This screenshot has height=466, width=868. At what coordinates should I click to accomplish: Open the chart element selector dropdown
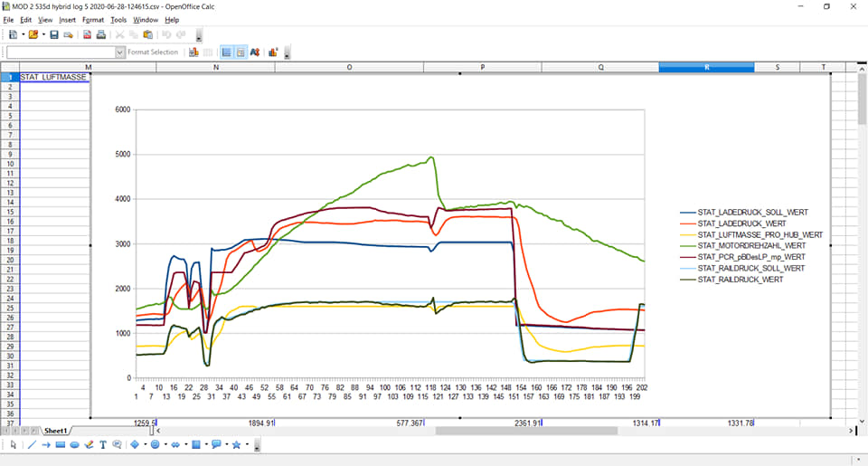click(x=119, y=52)
